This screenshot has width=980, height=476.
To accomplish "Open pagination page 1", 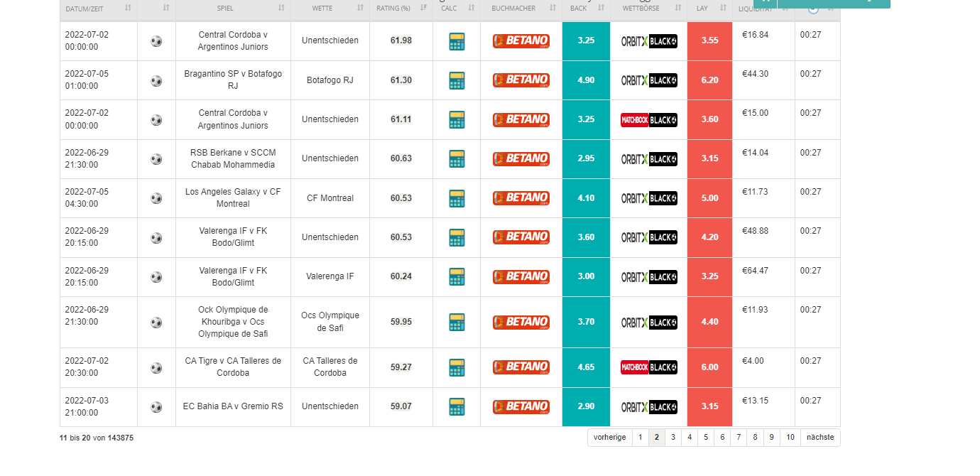I will coord(640,438).
